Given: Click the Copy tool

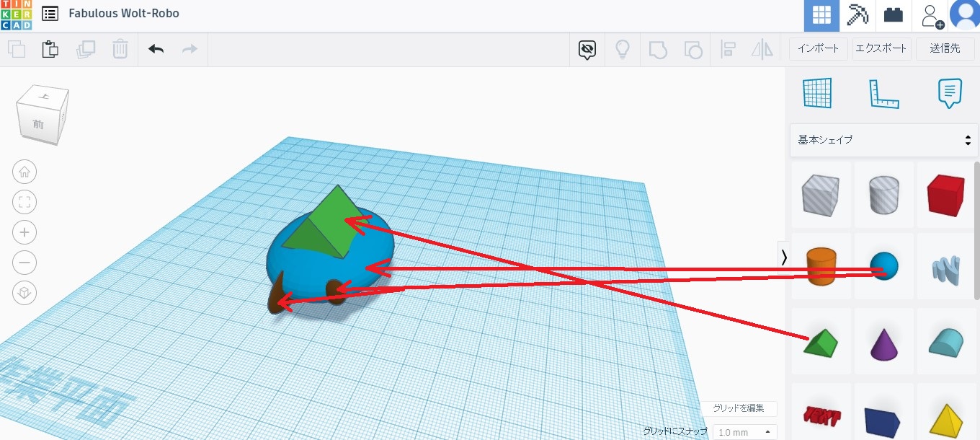Looking at the screenshot, I should pyautogui.click(x=16, y=49).
